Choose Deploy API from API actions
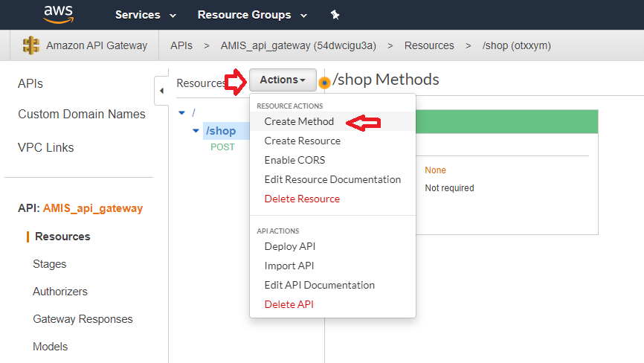 [290, 246]
